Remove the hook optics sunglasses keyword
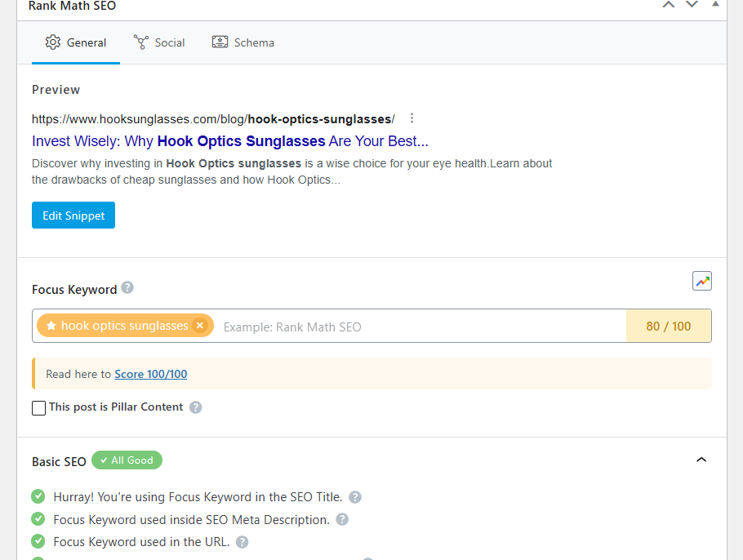 click(200, 326)
